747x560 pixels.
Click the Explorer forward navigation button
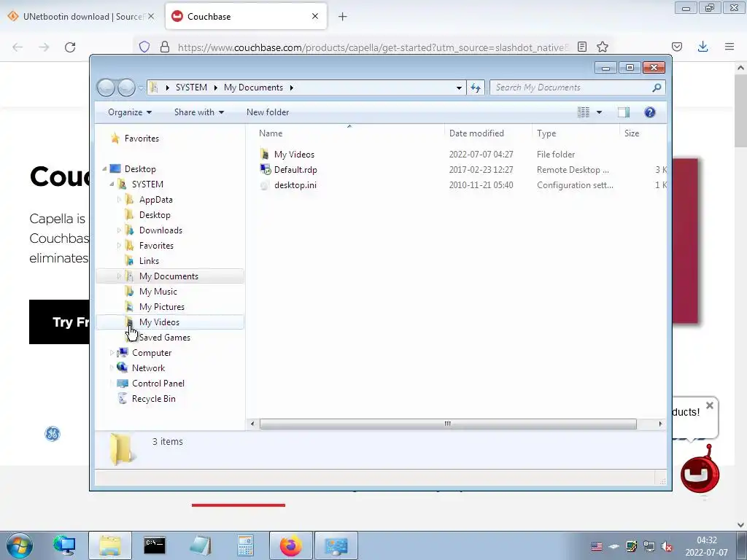(x=126, y=87)
